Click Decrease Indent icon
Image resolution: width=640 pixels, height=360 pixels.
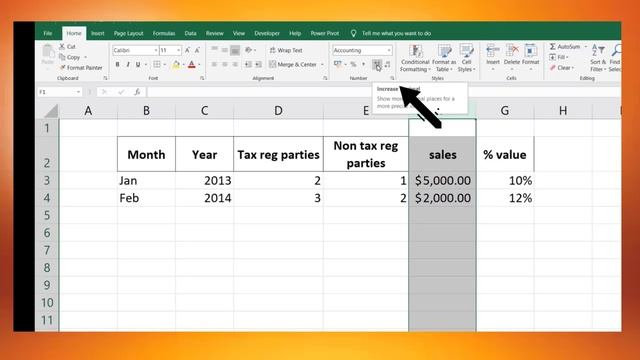click(248, 64)
